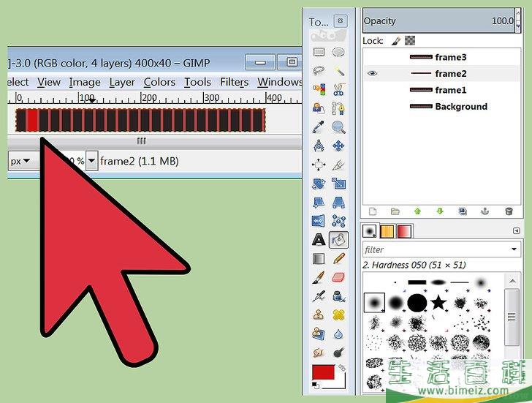
Task: Select the Zoom magnifier tool
Action: pyautogui.click(x=338, y=127)
